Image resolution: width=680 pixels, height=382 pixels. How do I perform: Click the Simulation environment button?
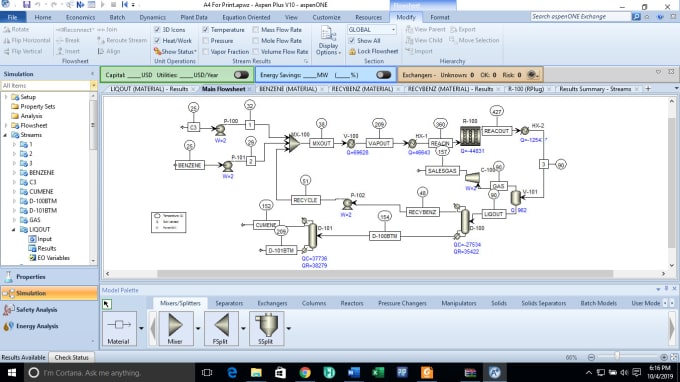(49, 293)
